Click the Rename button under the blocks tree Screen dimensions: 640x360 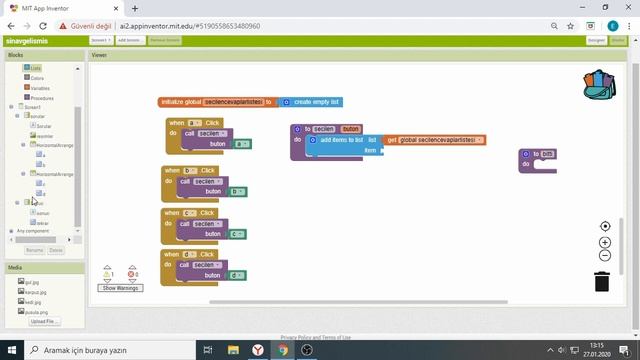click(x=34, y=250)
